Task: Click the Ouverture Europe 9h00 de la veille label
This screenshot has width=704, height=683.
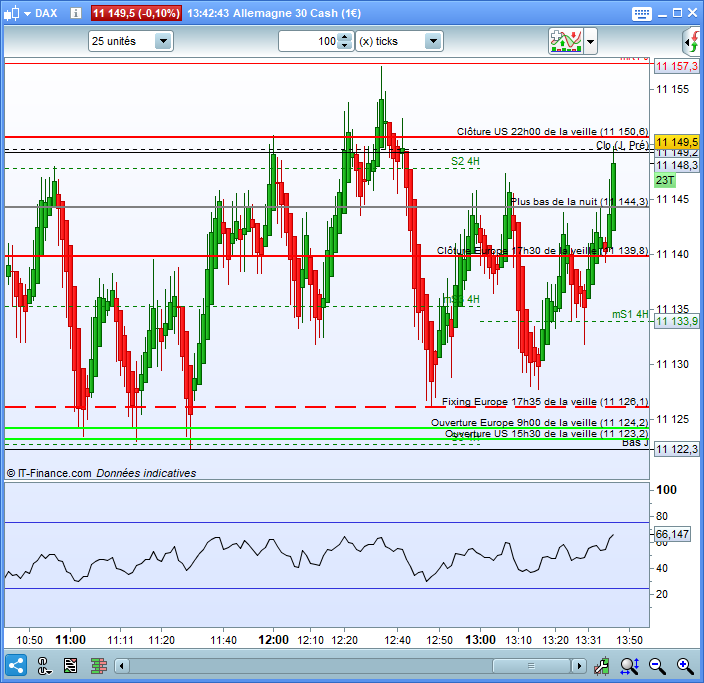Action: tap(540, 423)
